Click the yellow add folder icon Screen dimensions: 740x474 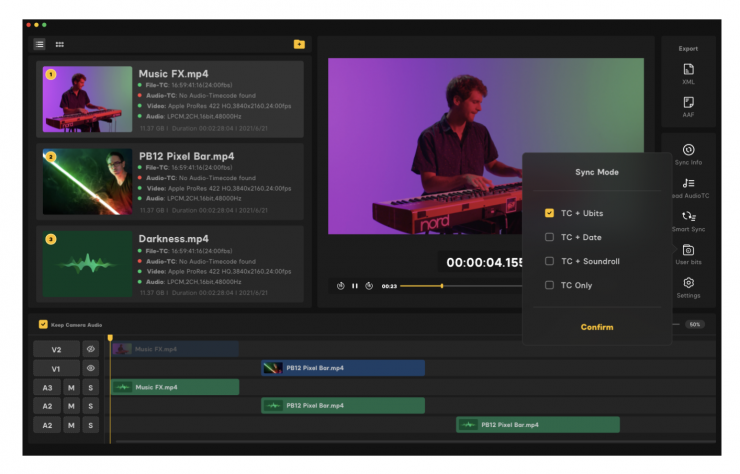click(x=299, y=44)
